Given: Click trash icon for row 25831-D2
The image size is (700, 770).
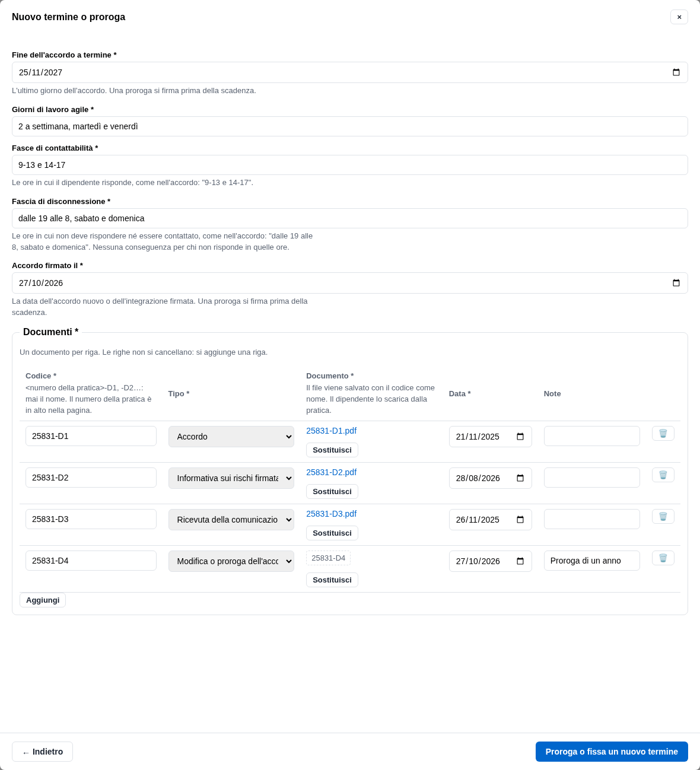Looking at the screenshot, I should coord(663,475).
